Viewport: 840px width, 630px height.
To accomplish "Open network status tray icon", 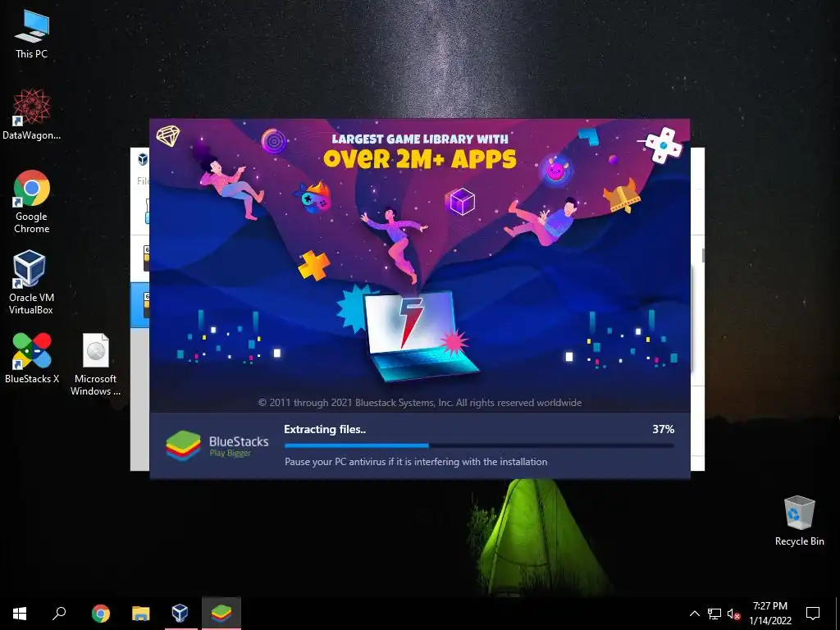I will click(x=714, y=614).
